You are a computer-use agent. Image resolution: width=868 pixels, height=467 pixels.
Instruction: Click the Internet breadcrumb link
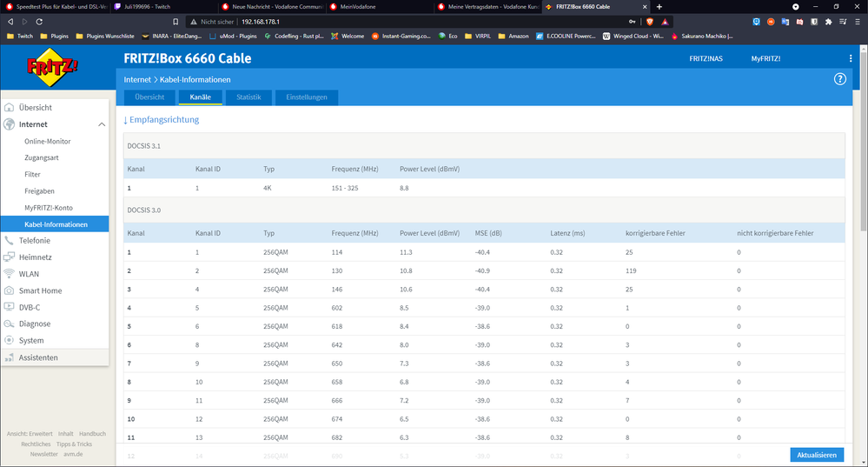pyautogui.click(x=137, y=80)
